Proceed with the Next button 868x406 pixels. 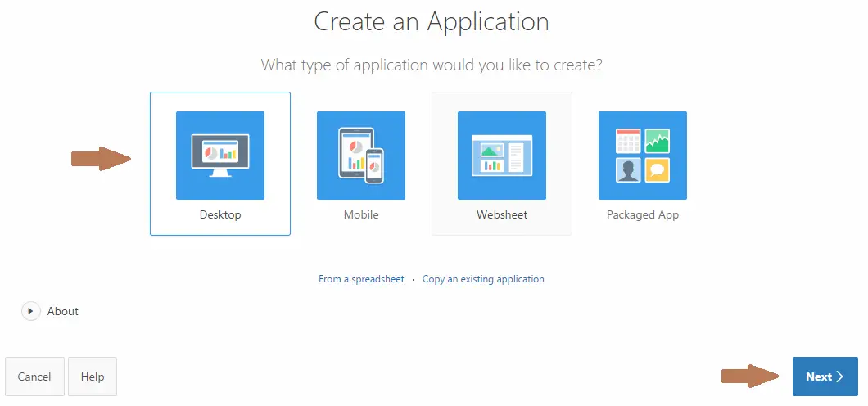point(825,377)
